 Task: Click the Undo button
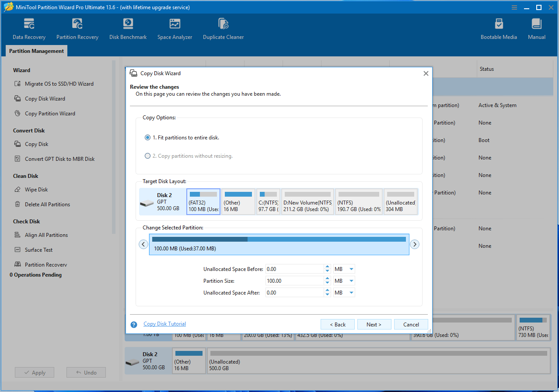pyautogui.click(x=86, y=372)
